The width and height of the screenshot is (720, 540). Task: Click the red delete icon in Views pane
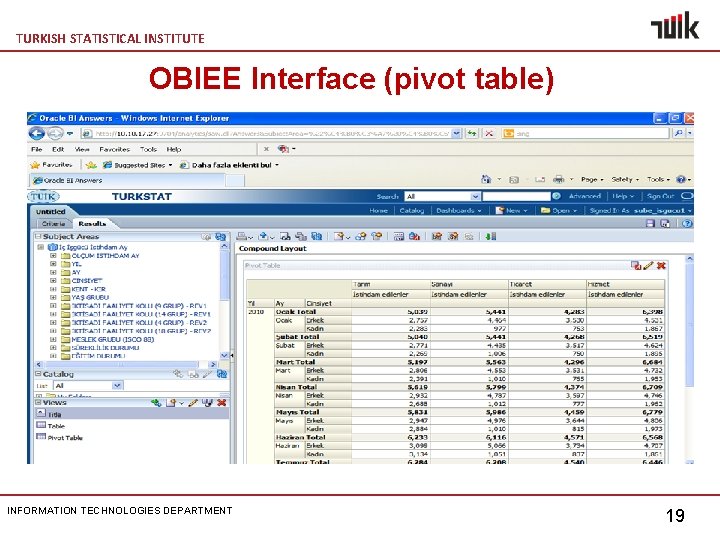222,403
